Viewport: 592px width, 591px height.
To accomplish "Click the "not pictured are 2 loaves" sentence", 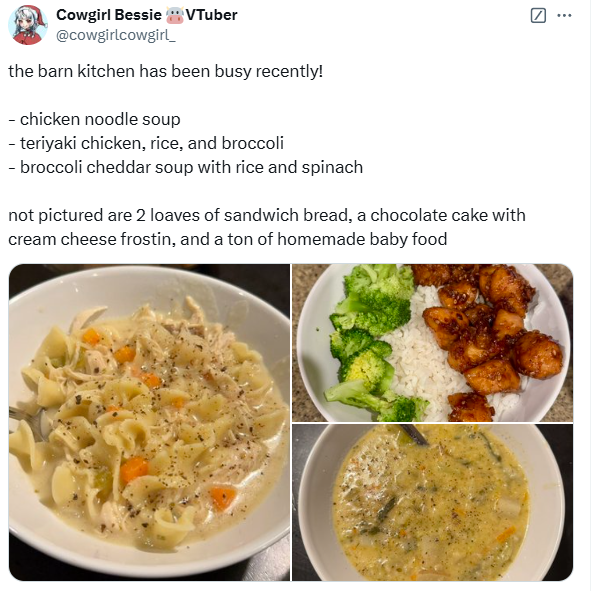I will [x=267, y=215].
